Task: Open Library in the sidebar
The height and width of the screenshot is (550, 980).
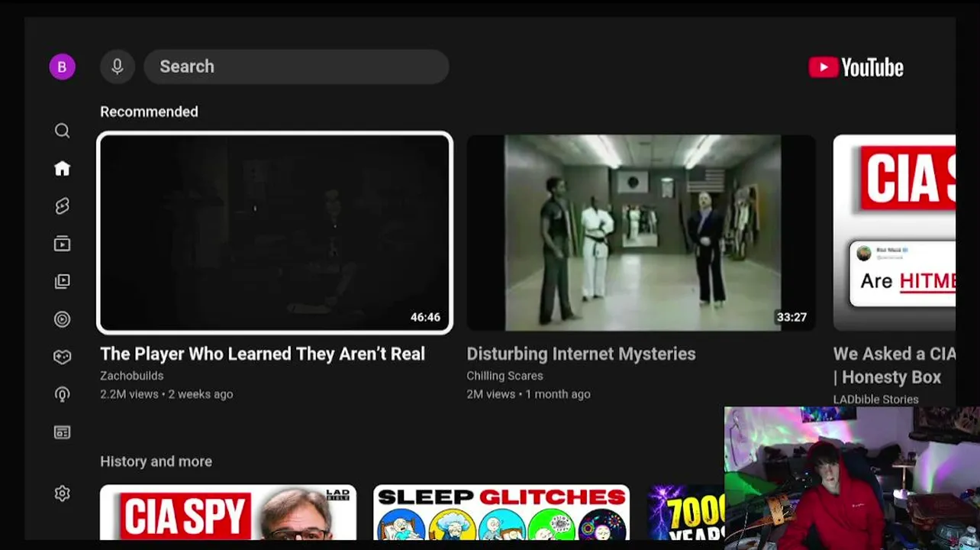Action: (x=63, y=281)
